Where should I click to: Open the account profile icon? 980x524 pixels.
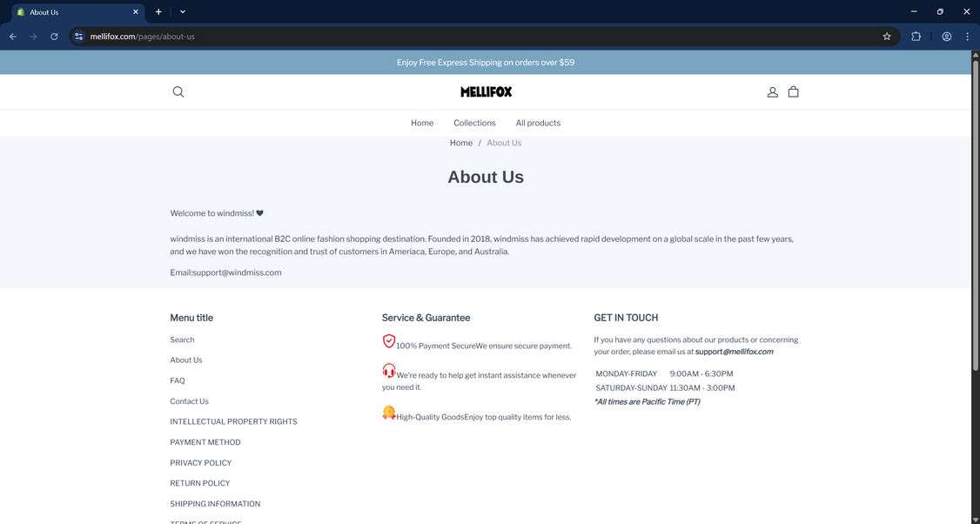pos(773,92)
